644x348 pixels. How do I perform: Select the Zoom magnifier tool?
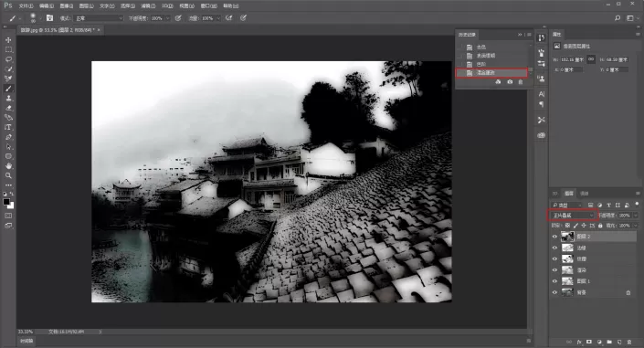[8, 176]
